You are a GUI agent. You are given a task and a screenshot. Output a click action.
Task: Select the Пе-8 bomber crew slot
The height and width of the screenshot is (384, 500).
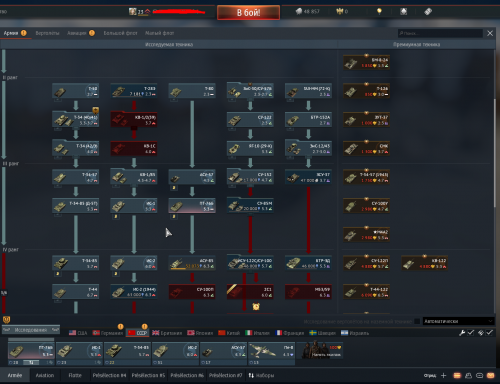point(272,353)
